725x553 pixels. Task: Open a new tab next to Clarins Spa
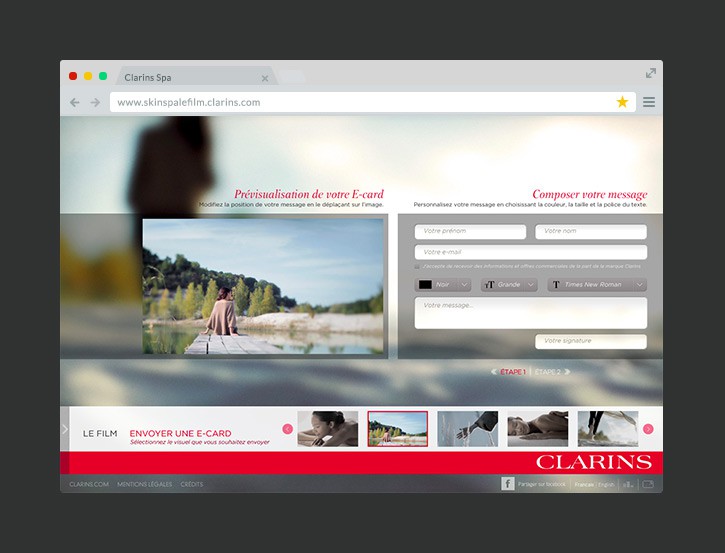292,77
